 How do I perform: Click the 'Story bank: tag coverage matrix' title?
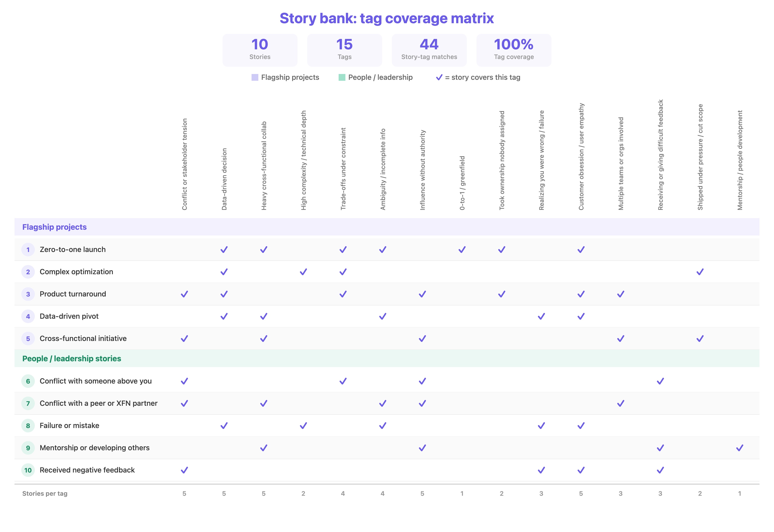click(387, 18)
